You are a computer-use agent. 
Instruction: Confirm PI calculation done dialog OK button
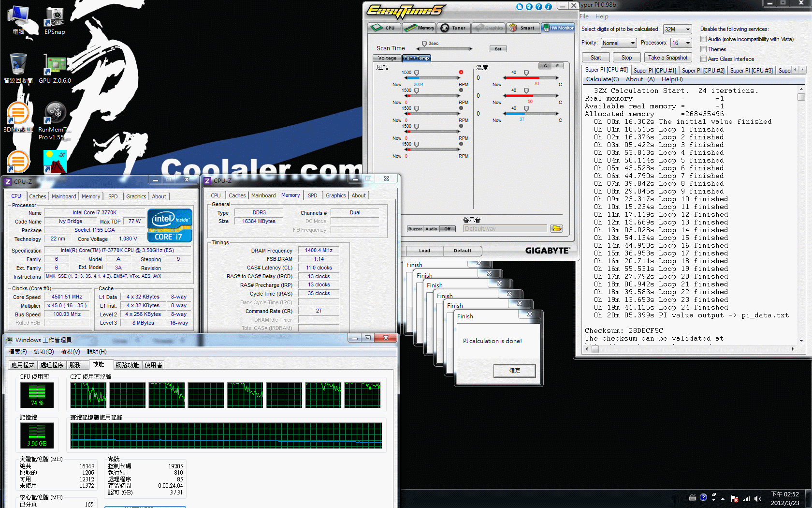(514, 371)
